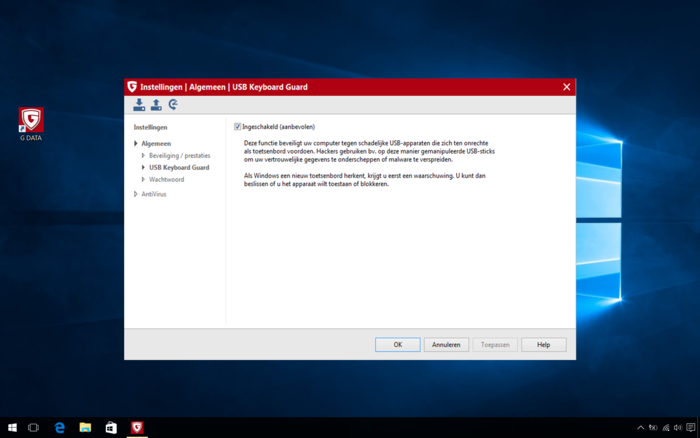Uncheck the Ingeschakeld (aanbevolen) checkbox

(237, 127)
